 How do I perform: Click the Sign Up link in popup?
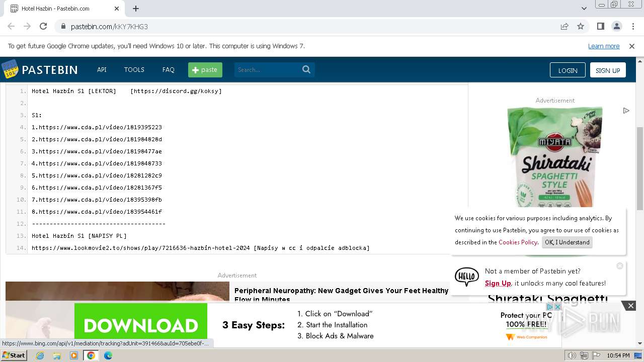(x=498, y=283)
